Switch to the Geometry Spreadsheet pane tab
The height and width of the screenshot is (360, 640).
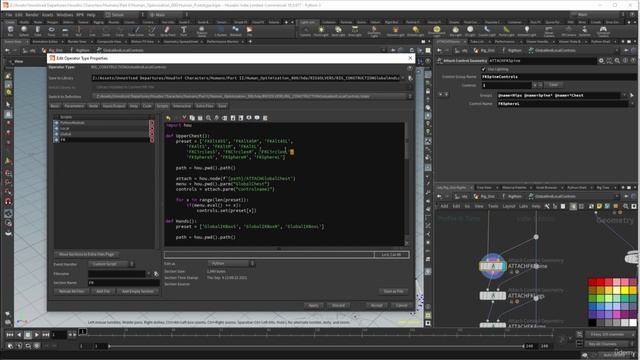tap(181, 42)
